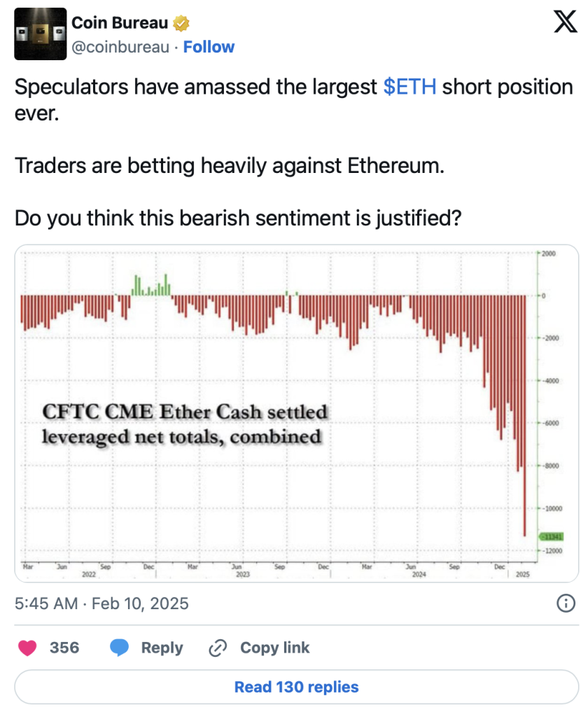The height and width of the screenshot is (717, 588).
Task: Click the blue reply bubble icon
Action: pos(119,648)
